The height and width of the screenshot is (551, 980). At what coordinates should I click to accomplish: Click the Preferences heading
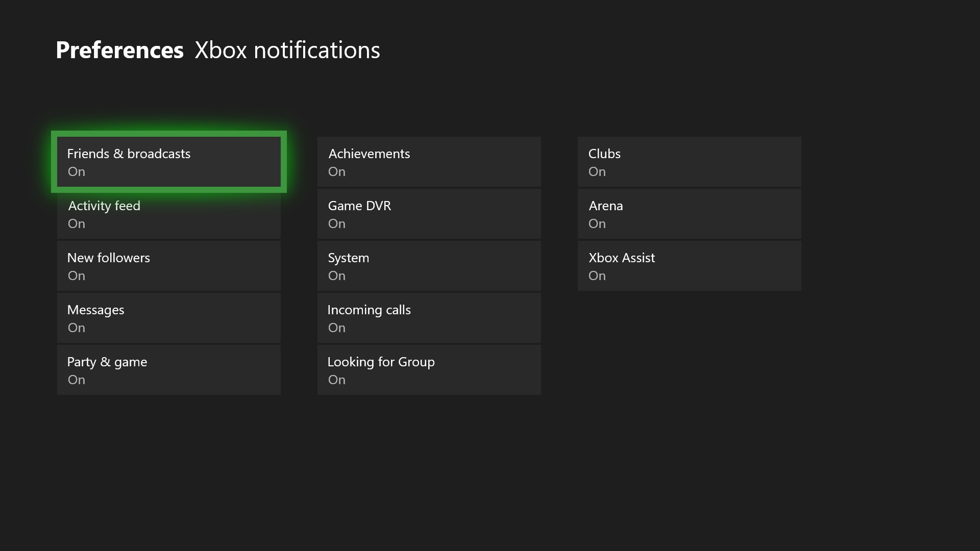119,50
